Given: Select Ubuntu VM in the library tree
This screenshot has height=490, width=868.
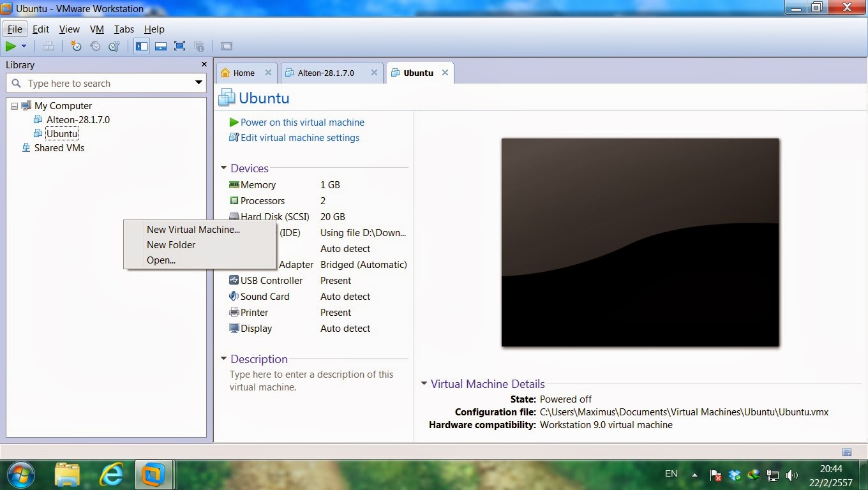Looking at the screenshot, I should [62, 134].
